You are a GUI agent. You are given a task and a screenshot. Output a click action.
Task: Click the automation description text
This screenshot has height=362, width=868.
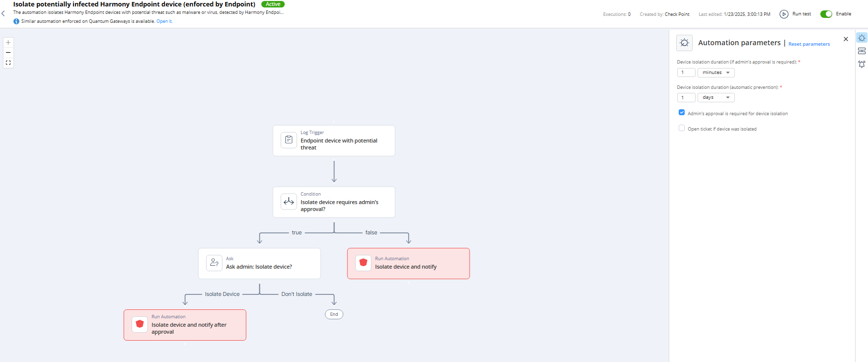149,12
